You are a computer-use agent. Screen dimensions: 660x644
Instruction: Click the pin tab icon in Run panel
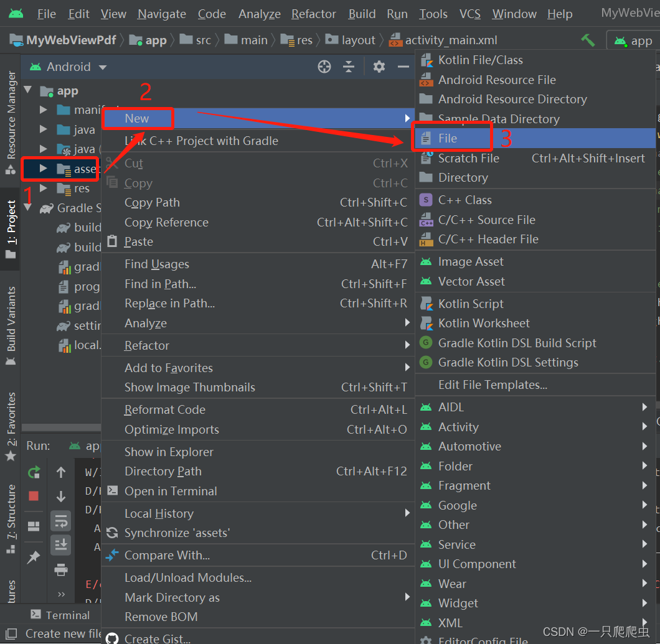(x=33, y=557)
